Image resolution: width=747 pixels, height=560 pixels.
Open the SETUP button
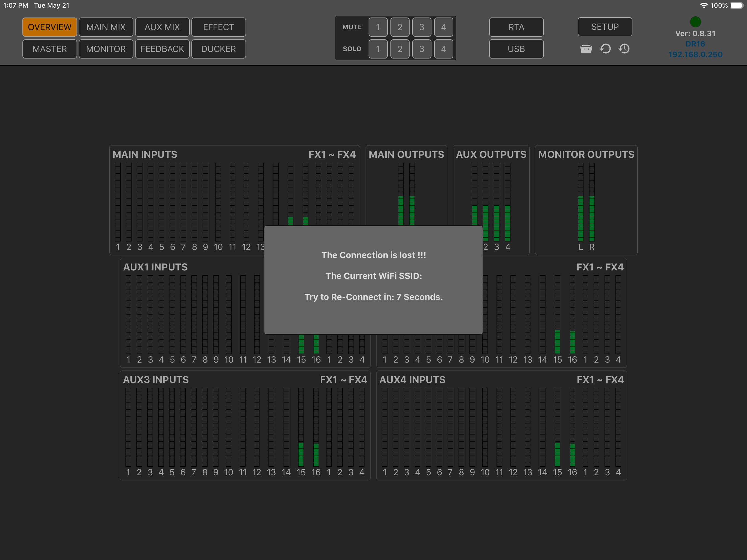tap(605, 27)
